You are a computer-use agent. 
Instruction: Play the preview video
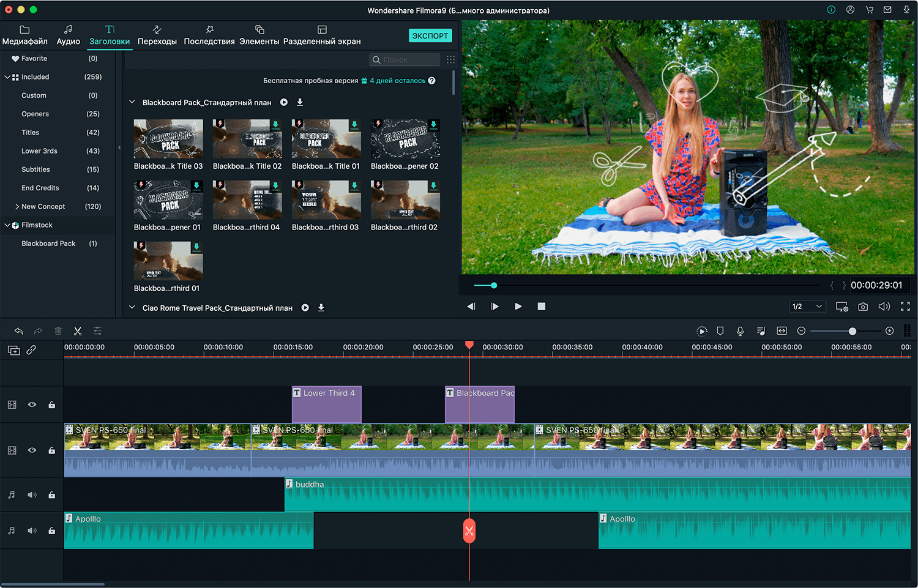click(x=518, y=307)
